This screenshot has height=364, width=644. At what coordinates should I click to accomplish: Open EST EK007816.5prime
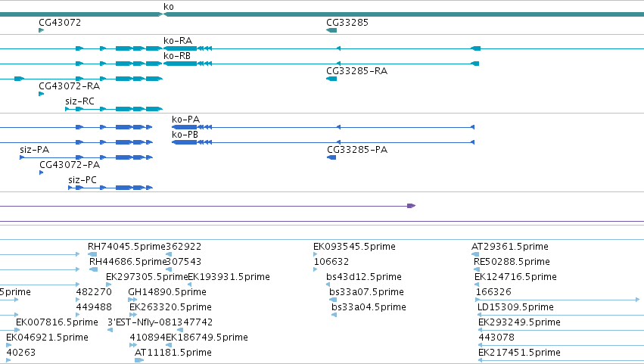click(57, 323)
